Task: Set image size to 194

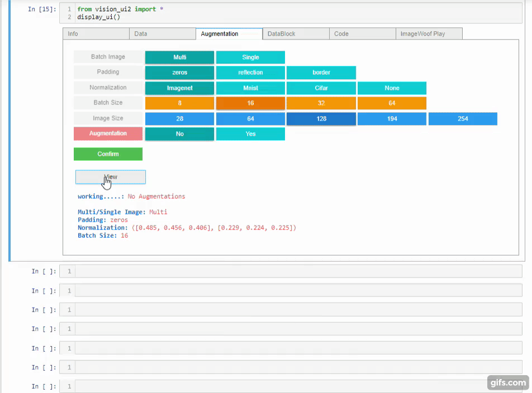Action: 392,119
